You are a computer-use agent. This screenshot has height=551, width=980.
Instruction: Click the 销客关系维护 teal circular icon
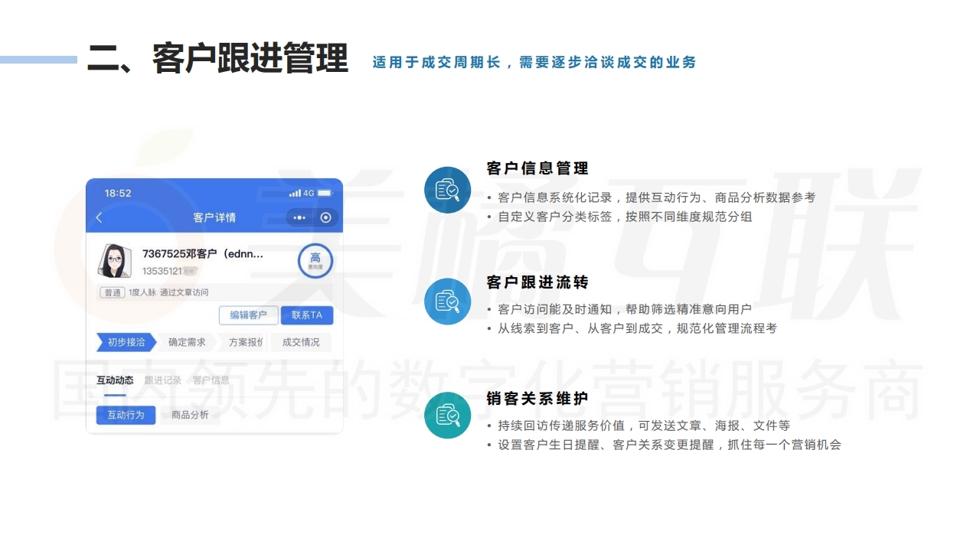coord(447,415)
